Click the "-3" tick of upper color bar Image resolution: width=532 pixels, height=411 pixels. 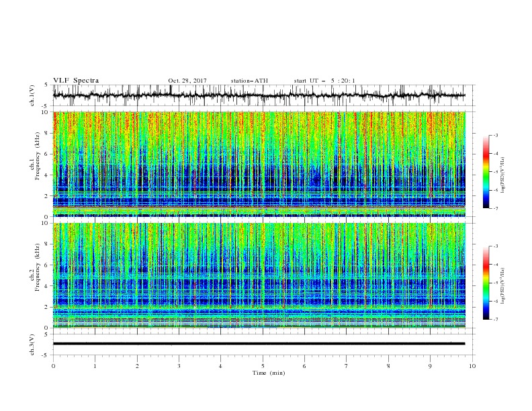pyautogui.click(x=495, y=135)
